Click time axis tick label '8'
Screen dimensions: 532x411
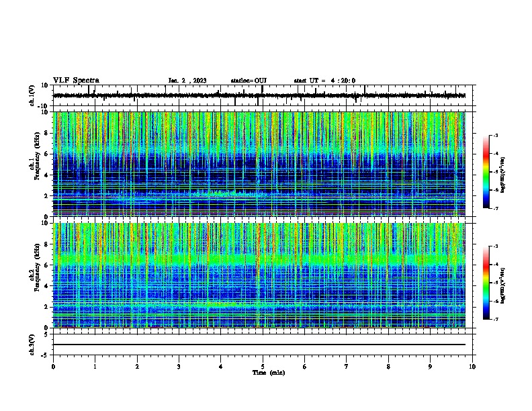click(x=388, y=367)
